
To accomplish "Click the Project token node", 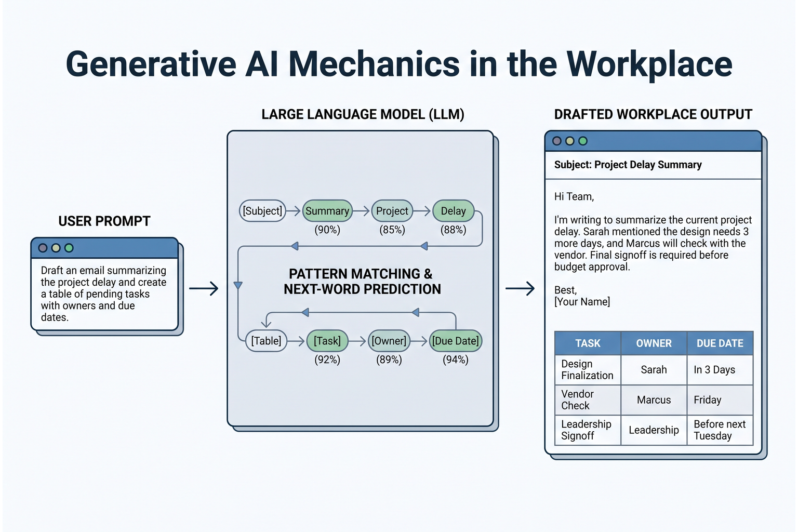I will click(x=392, y=211).
